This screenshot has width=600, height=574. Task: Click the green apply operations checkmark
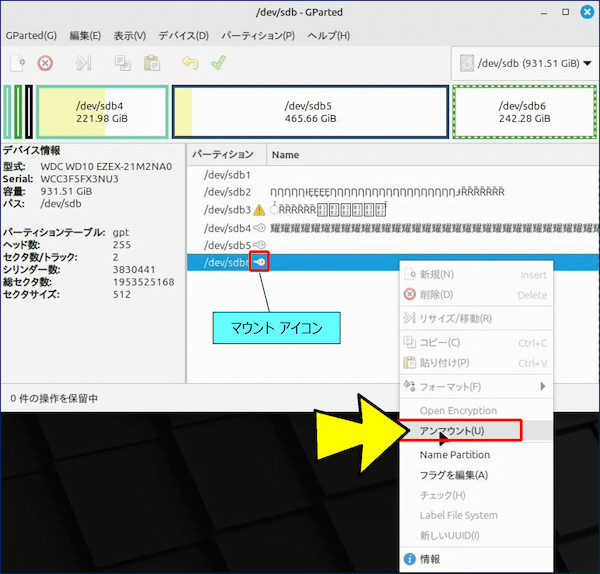(218, 63)
